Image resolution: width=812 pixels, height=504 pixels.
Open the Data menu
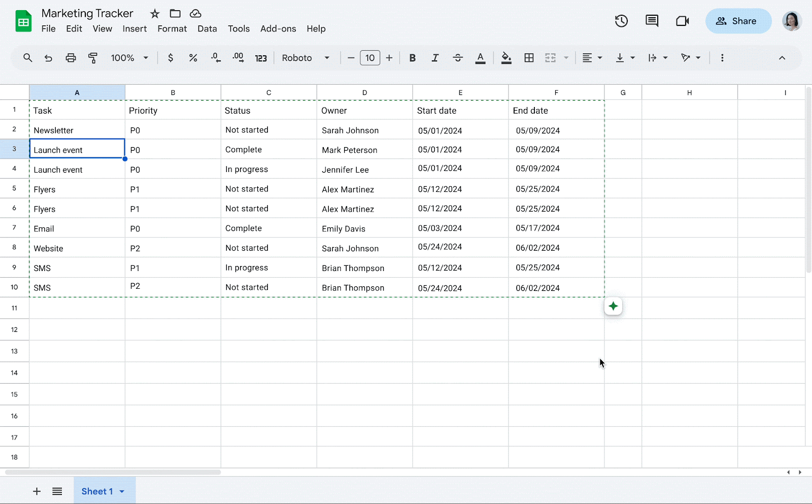207,29
